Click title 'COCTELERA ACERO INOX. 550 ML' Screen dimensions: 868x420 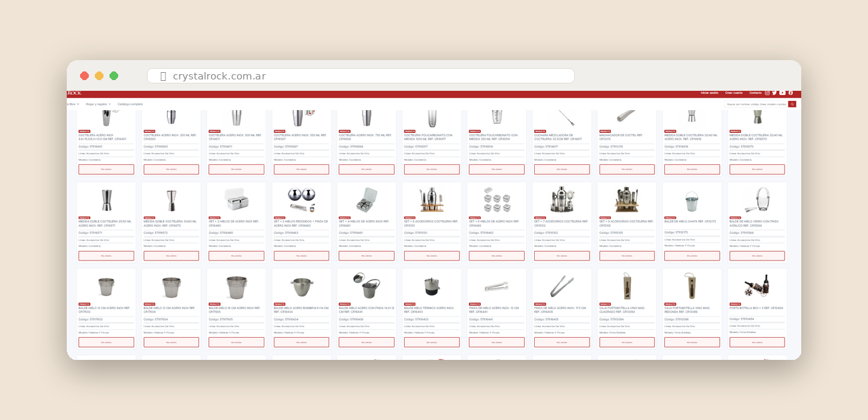[300, 137]
